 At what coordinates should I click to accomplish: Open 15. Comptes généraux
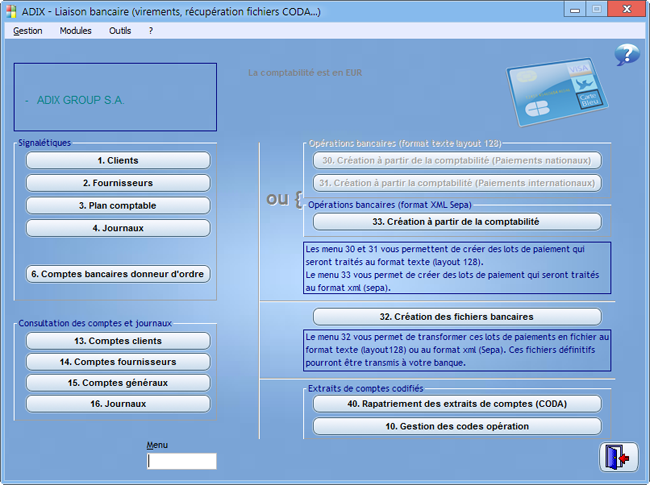tap(118, 383)
